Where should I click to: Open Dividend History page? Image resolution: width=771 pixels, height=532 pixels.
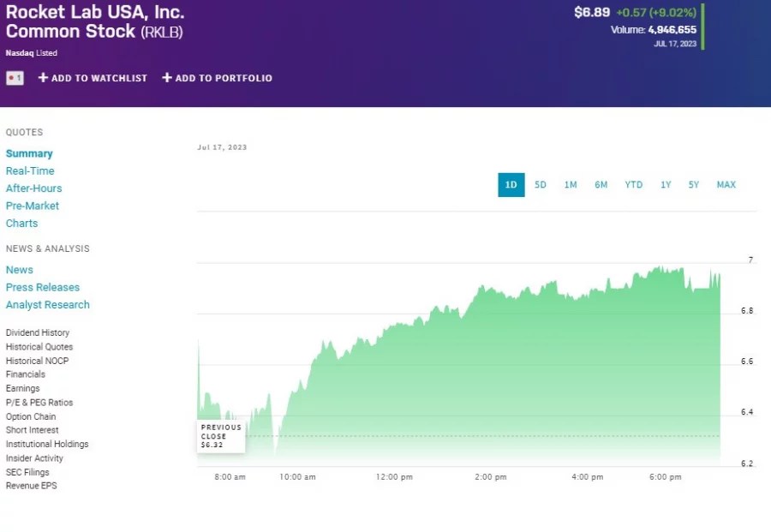click(38, 333)
